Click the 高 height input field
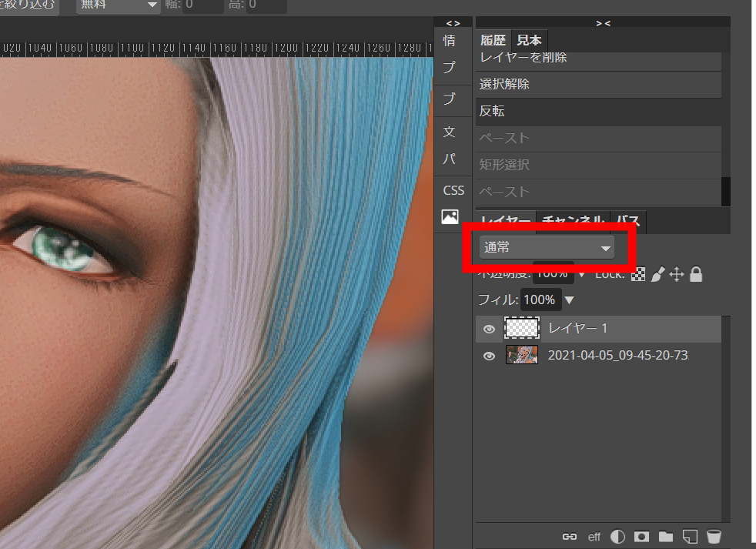Image resolution: width=756 pixels, height=549 pixels. pos(266,5)
